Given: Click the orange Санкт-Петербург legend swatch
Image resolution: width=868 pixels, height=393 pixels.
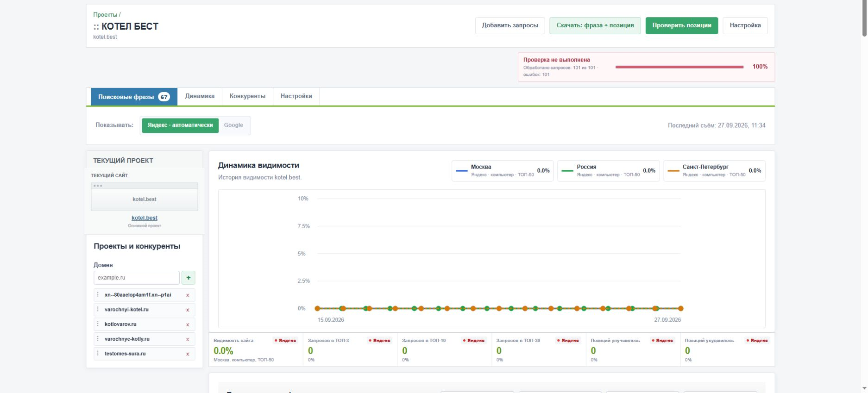Looking at the screenshot, I should click(673, 171).
